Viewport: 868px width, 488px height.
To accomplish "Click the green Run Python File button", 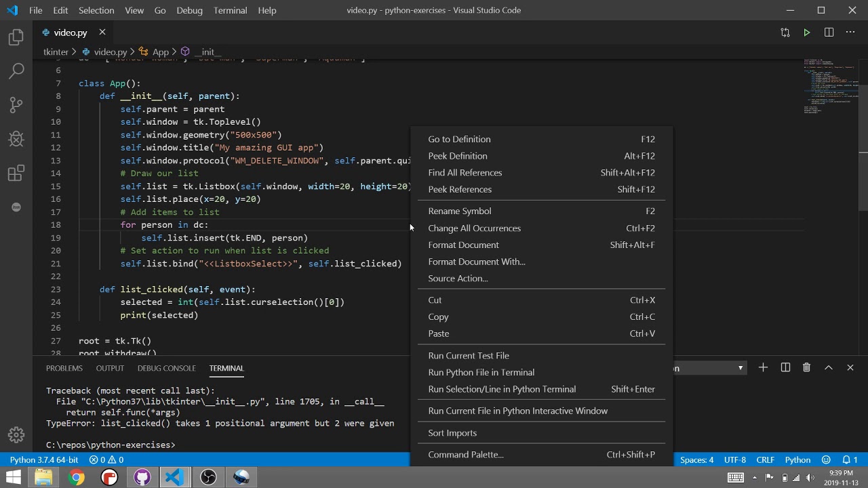I will click(x=806, y=33).
